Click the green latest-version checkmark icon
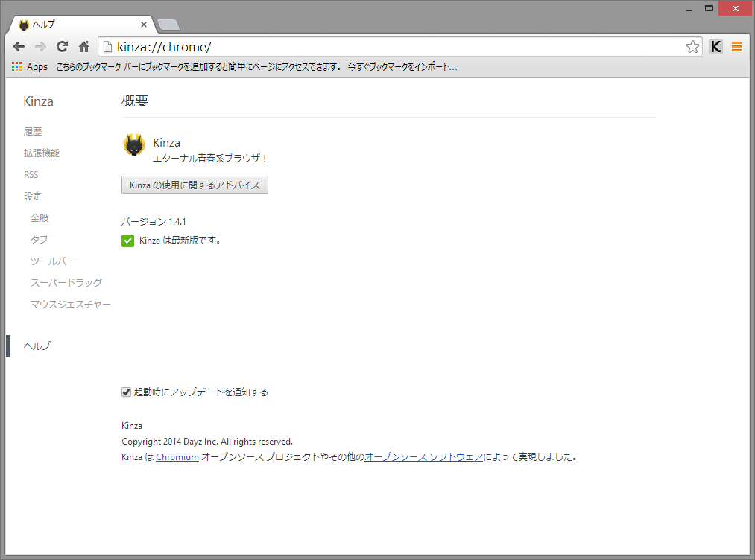Image resolution: width=755 pixels, height=560 pixels. [127, 241]
